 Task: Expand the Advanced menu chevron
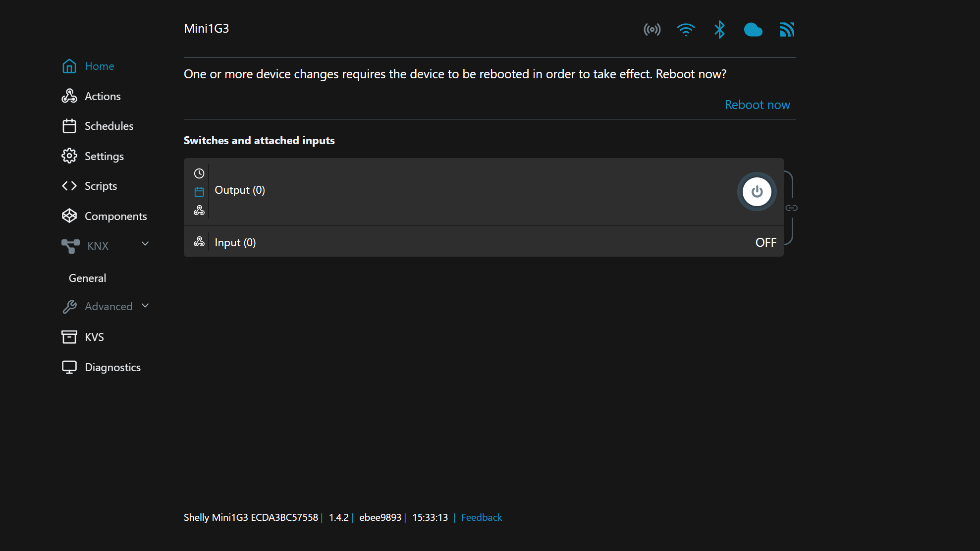tap(145, 306)
